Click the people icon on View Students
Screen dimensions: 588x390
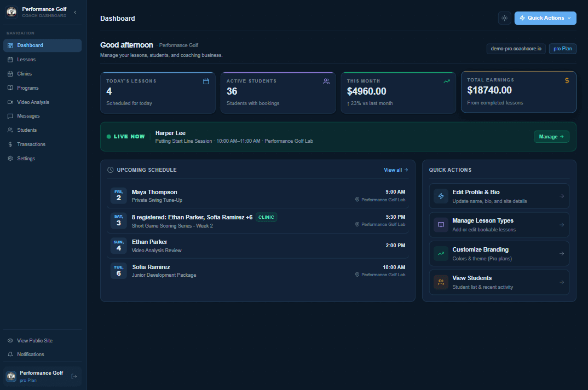coord(441,282)
